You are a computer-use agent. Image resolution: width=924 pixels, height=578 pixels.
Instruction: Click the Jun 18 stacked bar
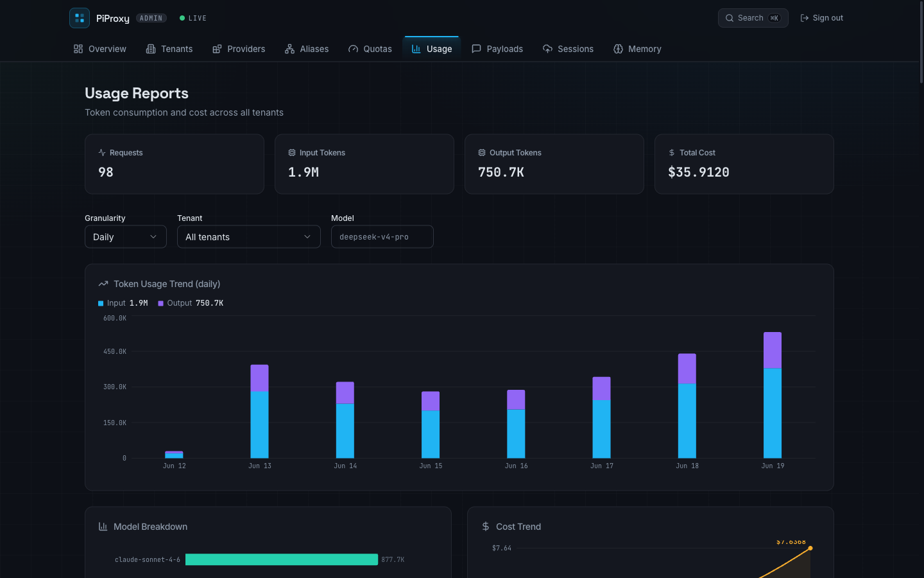pyautogui.click(x=687, y=406)
